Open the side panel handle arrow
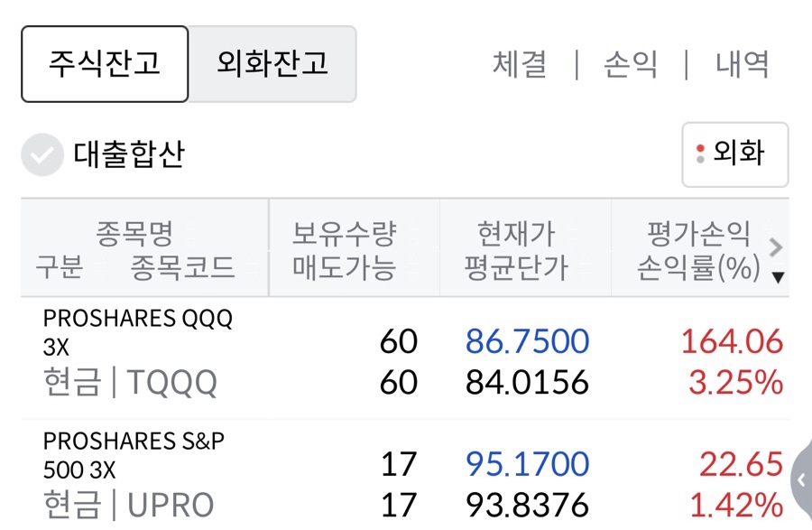 pos(801,480)
